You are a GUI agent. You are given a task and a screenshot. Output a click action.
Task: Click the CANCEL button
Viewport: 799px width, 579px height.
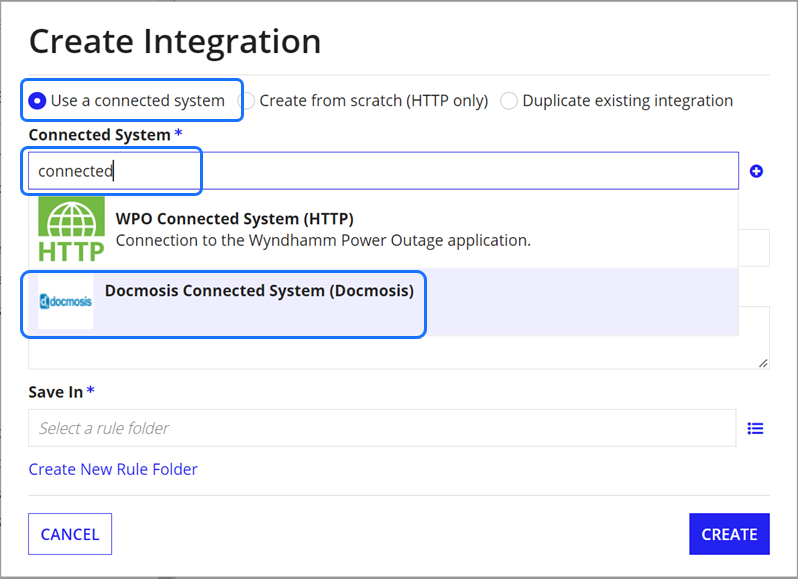70,534
